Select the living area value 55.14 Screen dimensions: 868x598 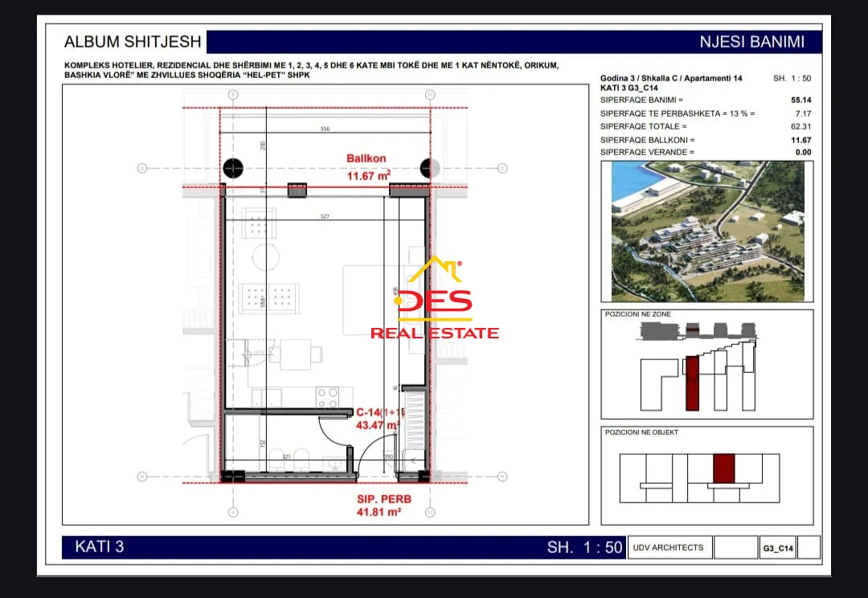801,100
